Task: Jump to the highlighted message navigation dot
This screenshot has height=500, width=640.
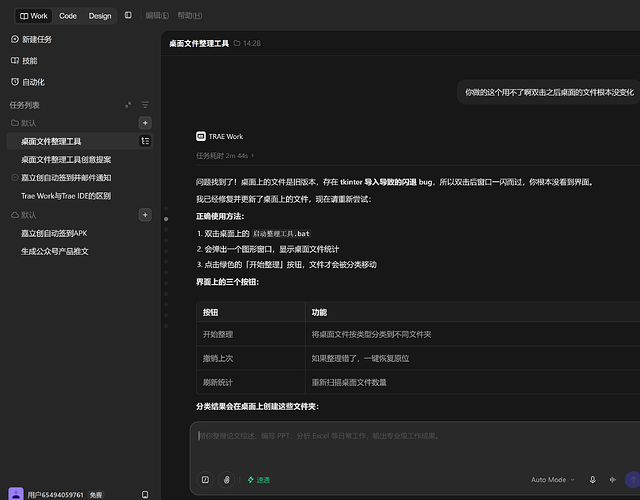Action: [x=166, y=219]
